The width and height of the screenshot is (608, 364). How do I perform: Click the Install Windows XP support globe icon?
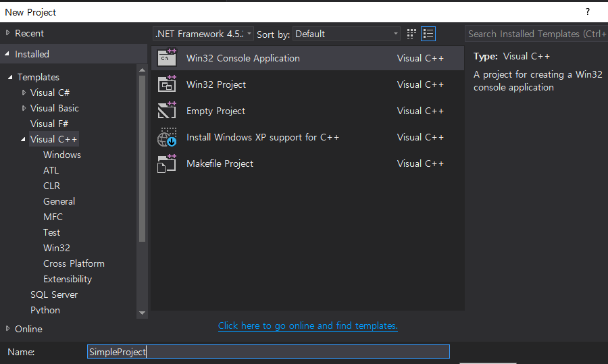tap(167, 137)
